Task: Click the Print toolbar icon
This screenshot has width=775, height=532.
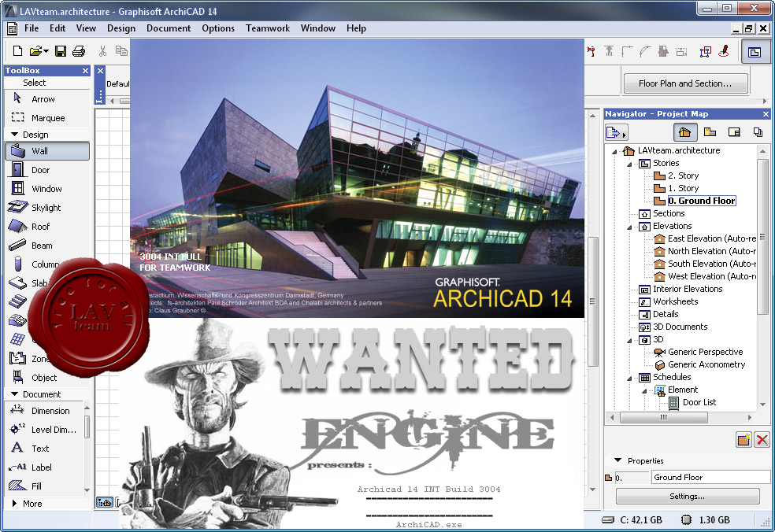Action: [x=79, y=51]
